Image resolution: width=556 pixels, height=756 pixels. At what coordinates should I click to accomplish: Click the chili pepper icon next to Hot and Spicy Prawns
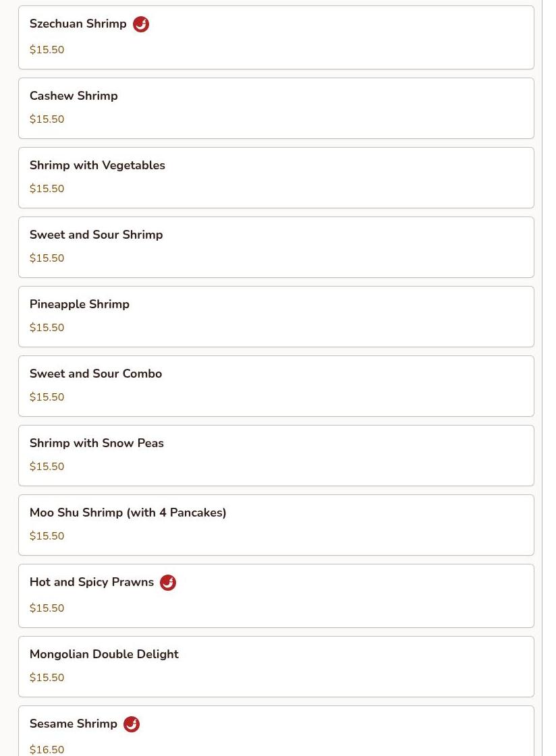click(x=168, y=583)
